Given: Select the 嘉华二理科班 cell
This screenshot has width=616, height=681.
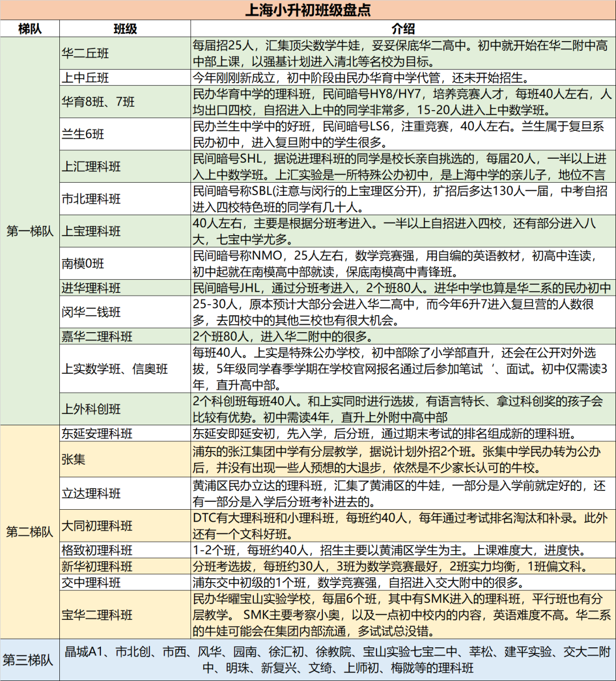Looking at the screenshot, I should pyautogui.click(x=125, y=336).
